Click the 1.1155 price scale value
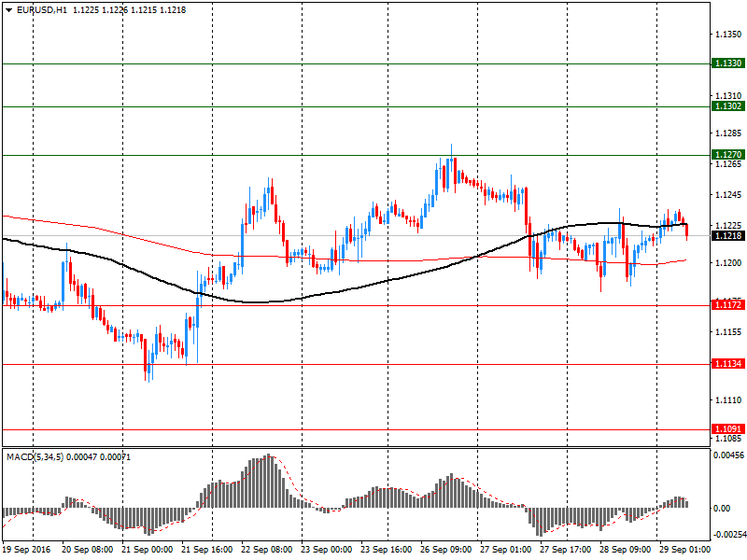This screenshot has height=560, width=747. [x=728, y=332]
